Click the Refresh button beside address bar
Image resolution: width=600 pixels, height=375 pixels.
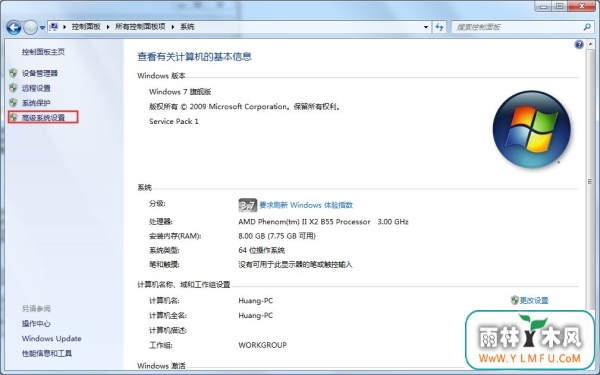[x=439, y=27]
